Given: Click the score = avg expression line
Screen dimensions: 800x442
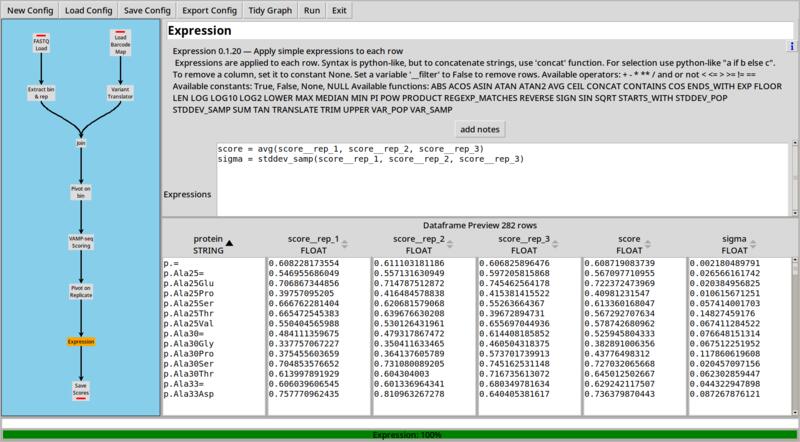Looking at the screenshot, I should pyautogui.click(x=351, y=149).
